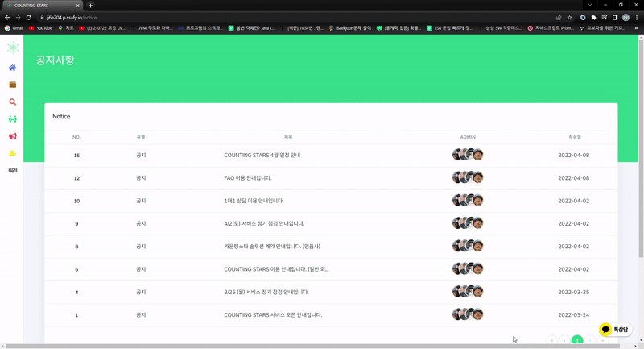Screen dimensions: 644x349
Task: Go to last page with double-right arrow
Action: (602, 340)
